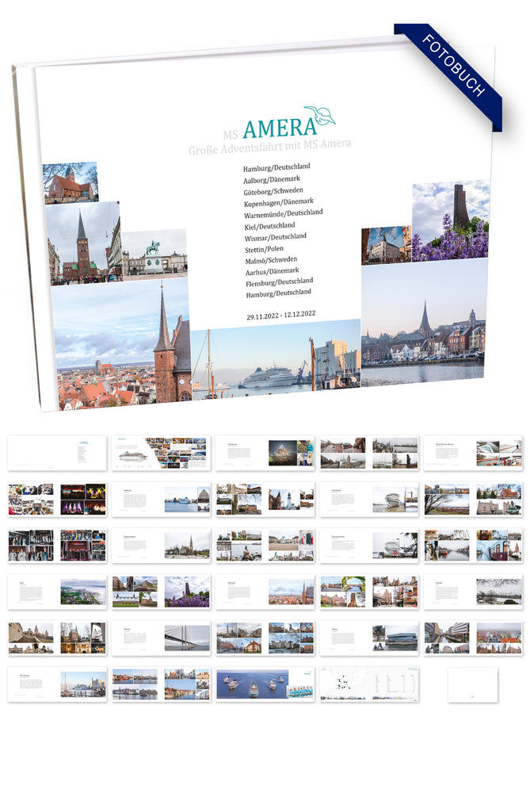Open the route map and statistics spread
Image resolution: width=530 pixels, height=812 pixels.
[369, 684]
